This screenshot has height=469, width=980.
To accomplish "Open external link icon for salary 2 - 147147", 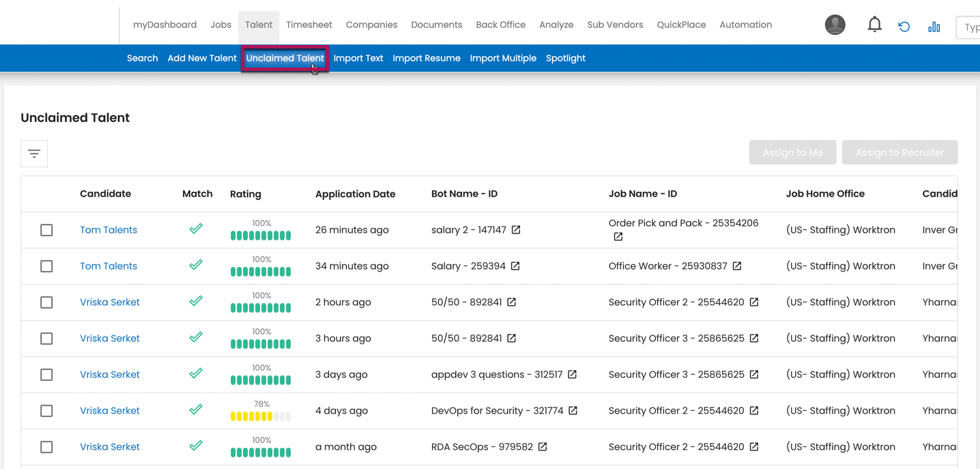I will coord(516,230).
